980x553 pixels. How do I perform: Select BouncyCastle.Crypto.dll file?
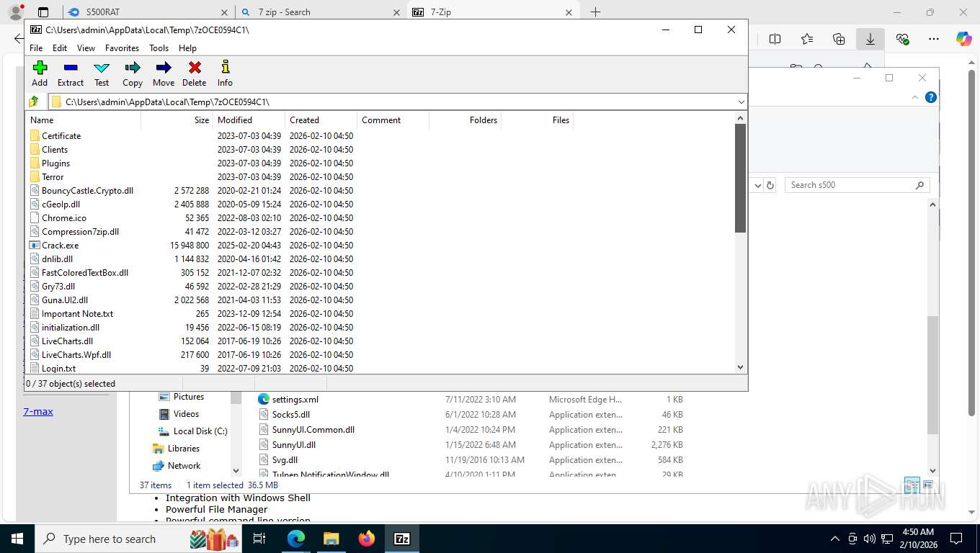point(87,191)
